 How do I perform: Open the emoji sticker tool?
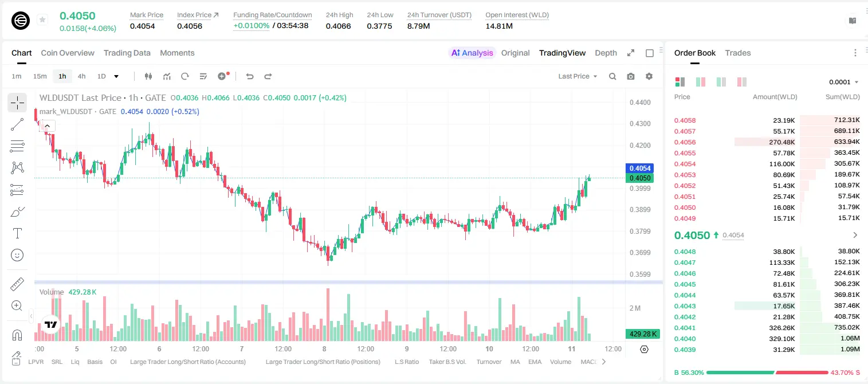pyautogui.click(x=17, y=255)
